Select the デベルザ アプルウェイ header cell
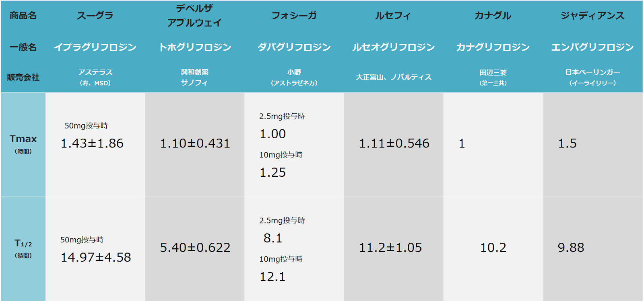Viewport: 644px width, 301px height. click(194, 16)
